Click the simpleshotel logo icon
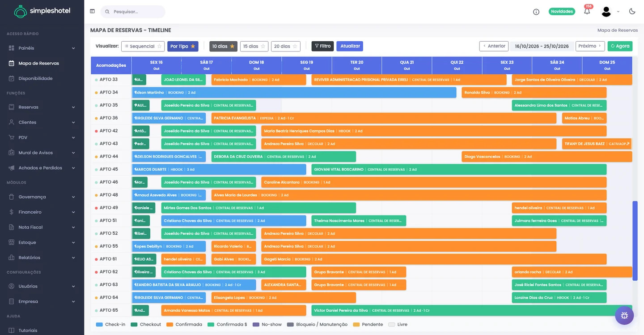 [20, 11]
